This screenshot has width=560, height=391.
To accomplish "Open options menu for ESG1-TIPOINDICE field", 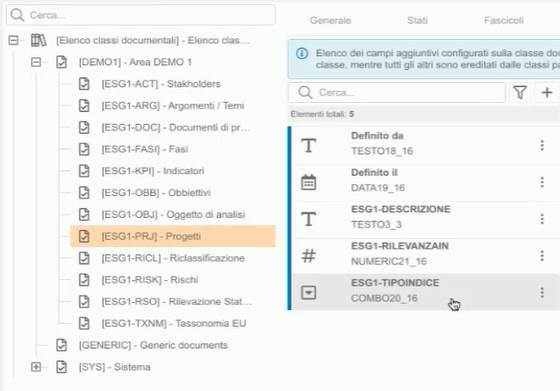I will click(542, 292).
